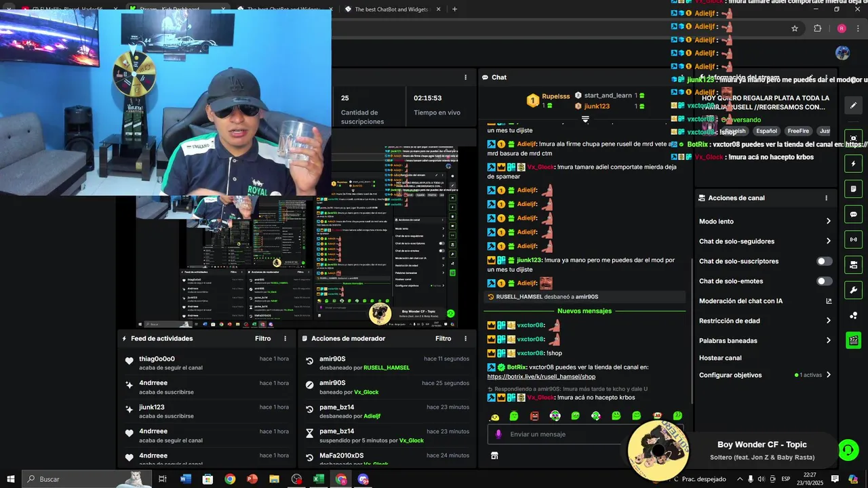Select the Español stream tag
Screen dimensions: 868x488
tap(766, 131)
